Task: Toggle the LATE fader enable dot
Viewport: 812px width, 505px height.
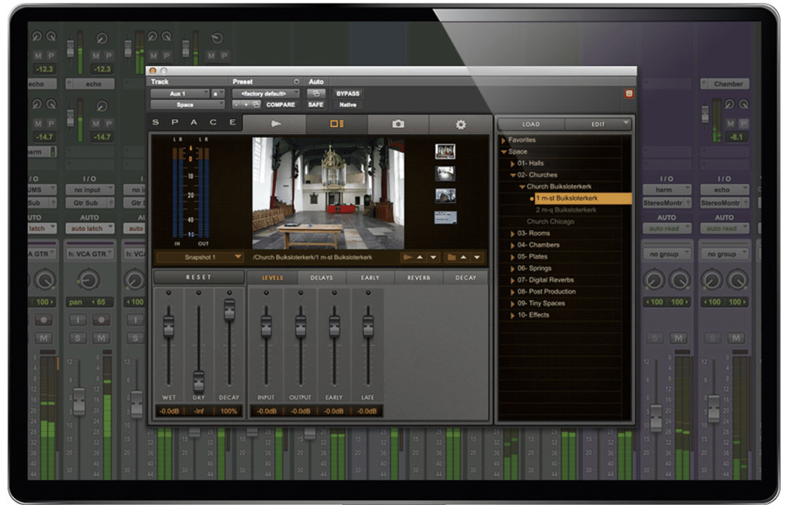Action: click(368, 293)
